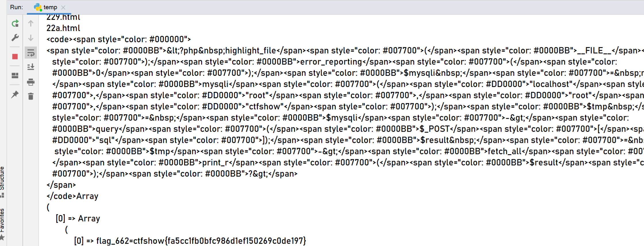
Task: Click the line containing highlight_file
Action: [345, 51]
